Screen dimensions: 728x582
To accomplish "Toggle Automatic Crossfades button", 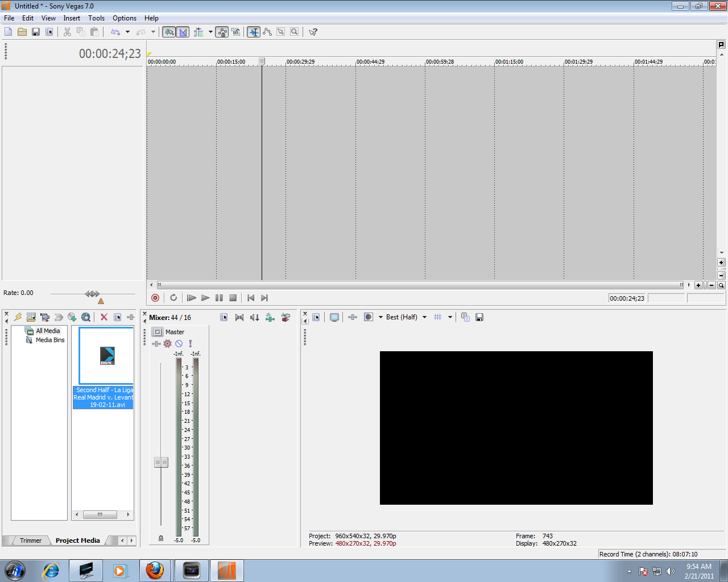I will (183, 32).
